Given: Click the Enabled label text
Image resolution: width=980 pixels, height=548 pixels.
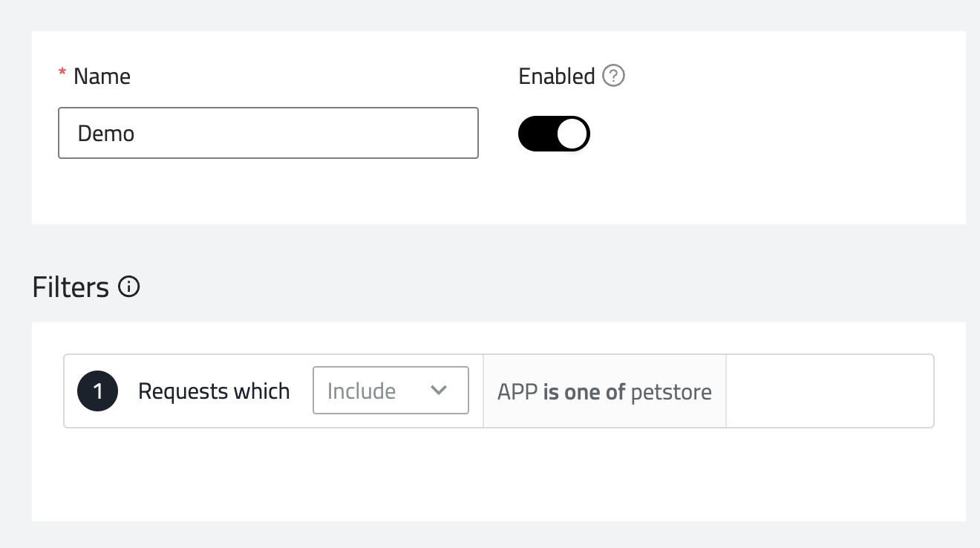Looking at the screenshot, I should coord(557,76).
